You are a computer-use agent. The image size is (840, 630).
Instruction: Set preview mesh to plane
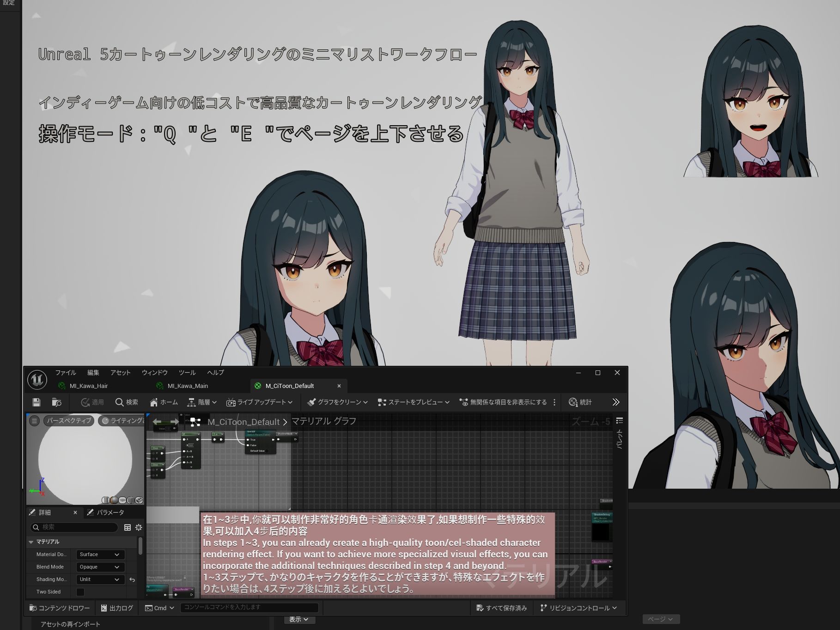122,500
